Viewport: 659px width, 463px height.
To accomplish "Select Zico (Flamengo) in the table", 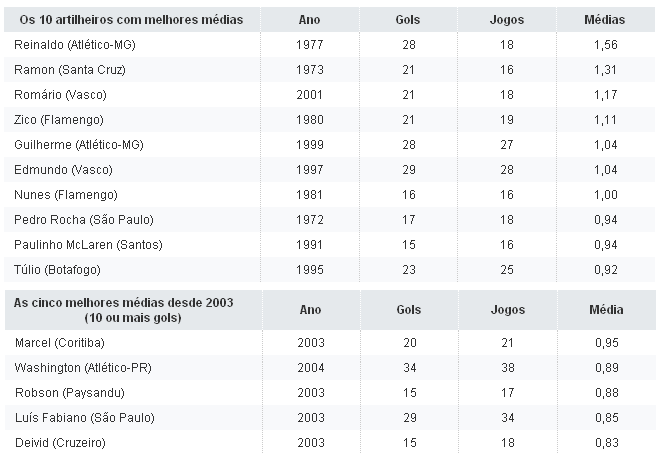I will [60, 120].
